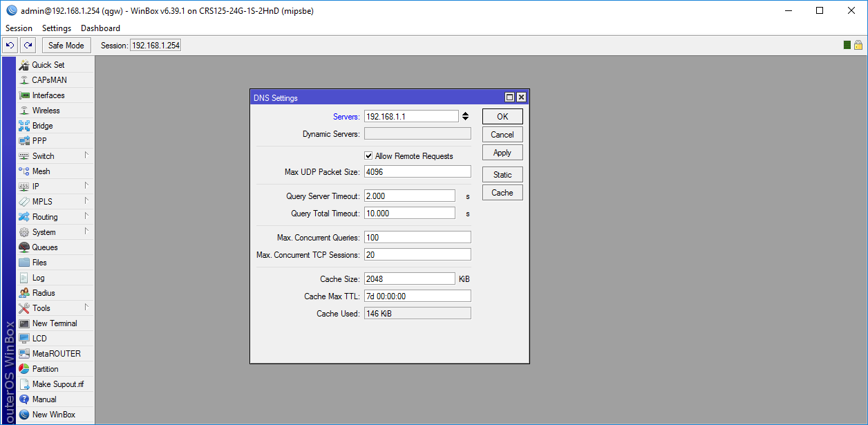Click the Make Supout.rif icon
The height and width of the screenshot is (425, 868).
pos(24,384)
